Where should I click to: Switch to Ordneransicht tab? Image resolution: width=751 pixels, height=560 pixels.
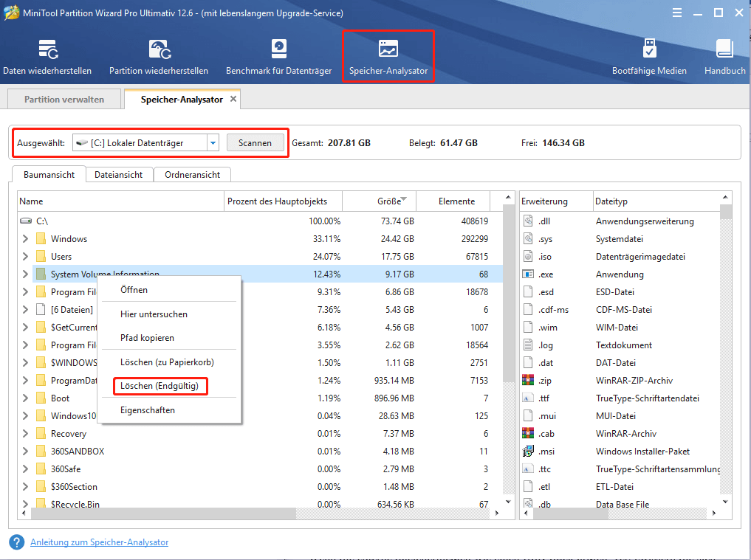(x=193, y=175)
